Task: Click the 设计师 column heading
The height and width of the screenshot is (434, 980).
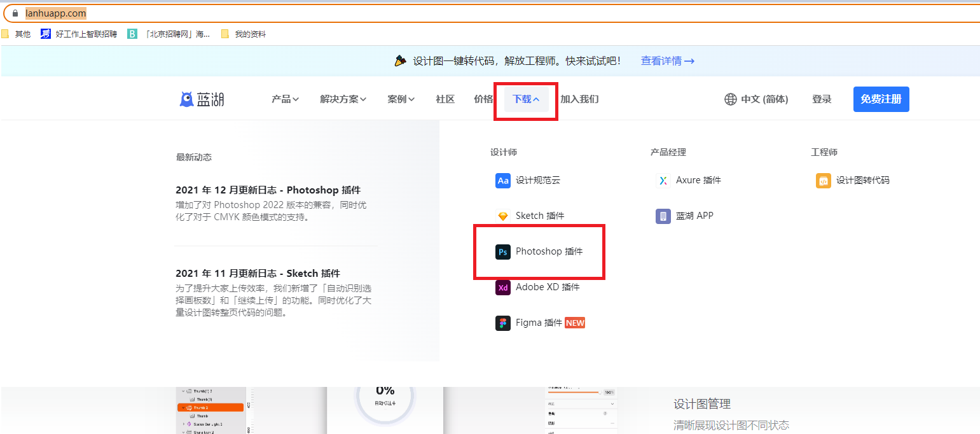Action: [504, 153]
